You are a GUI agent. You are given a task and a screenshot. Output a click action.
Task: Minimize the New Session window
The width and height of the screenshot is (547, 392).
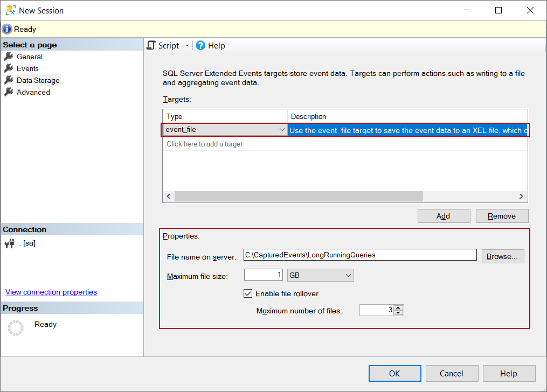pyautogui.click(x=467, y=10)
